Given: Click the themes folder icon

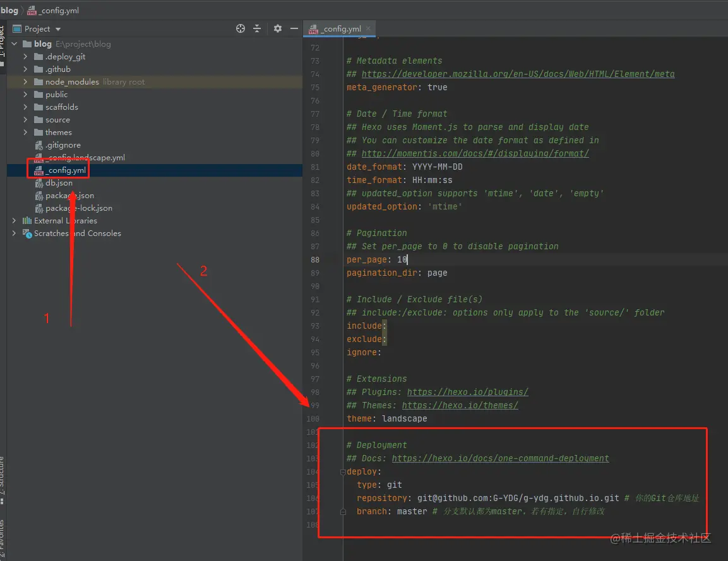Looking at the screenshot, I should (39, 133).
